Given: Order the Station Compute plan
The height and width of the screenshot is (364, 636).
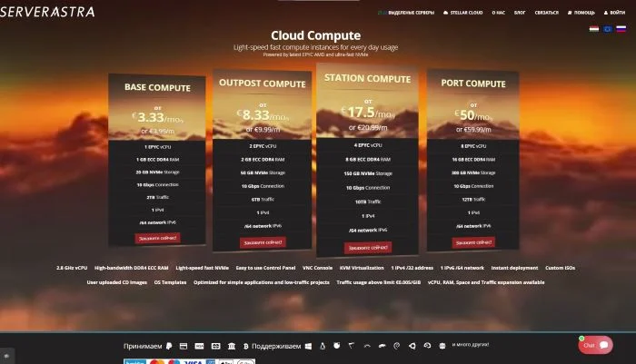Looking at the screenshot, I should pos(368,247).
